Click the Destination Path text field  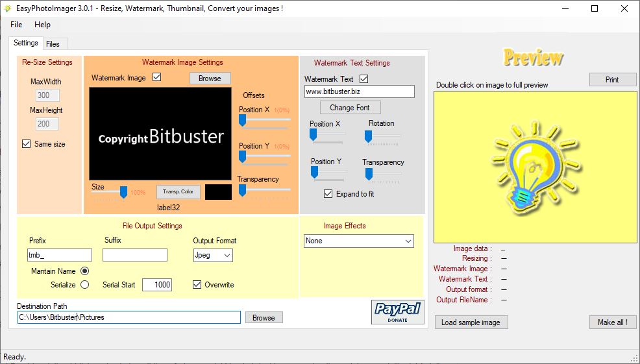(129, 317)
